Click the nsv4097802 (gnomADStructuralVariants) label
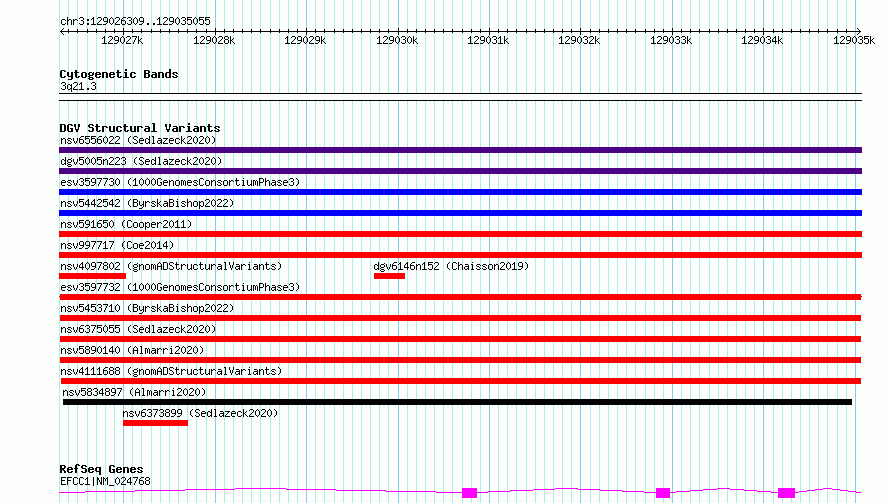This screenshot has height=503, width=890. (171, 266)
